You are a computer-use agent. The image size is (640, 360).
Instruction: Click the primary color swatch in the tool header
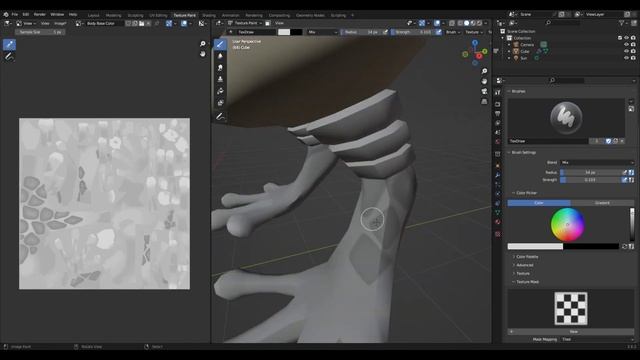point(284,32)
